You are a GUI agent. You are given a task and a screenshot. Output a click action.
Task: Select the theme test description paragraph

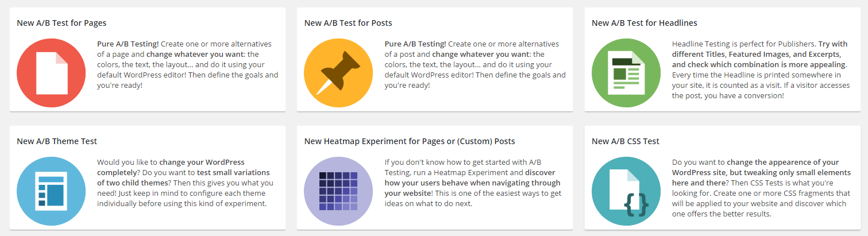tap(185, 183)
